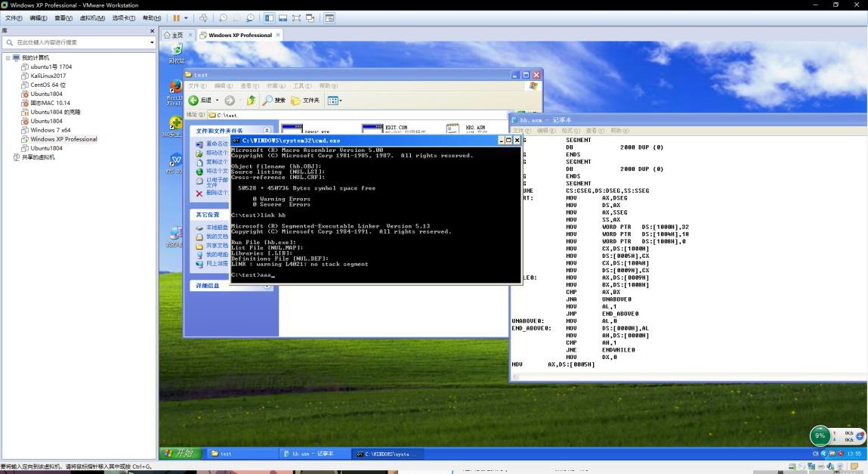Click the 搜索 search button in explorer
This screenshot has height=474, width=868.
point(274,101)
